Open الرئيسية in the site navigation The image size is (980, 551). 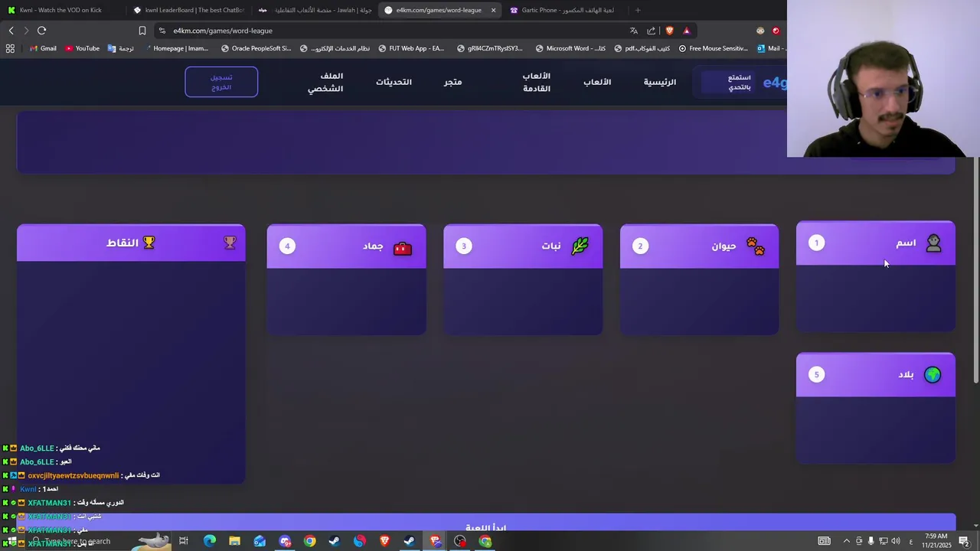coord(659,82)
